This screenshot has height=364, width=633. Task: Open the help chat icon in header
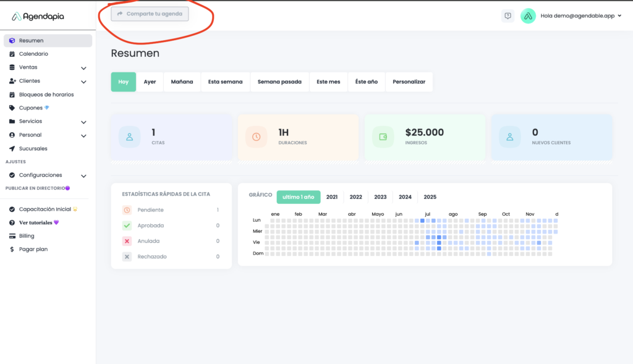pos(508,16)
